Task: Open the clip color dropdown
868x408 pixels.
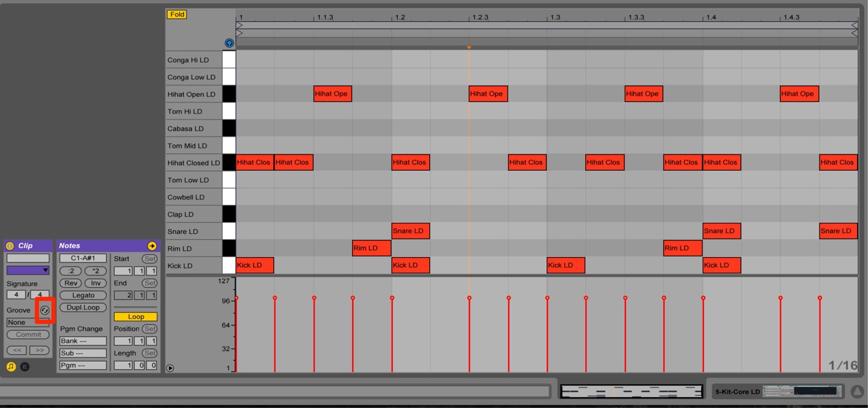Action: [x=28, y=271]
